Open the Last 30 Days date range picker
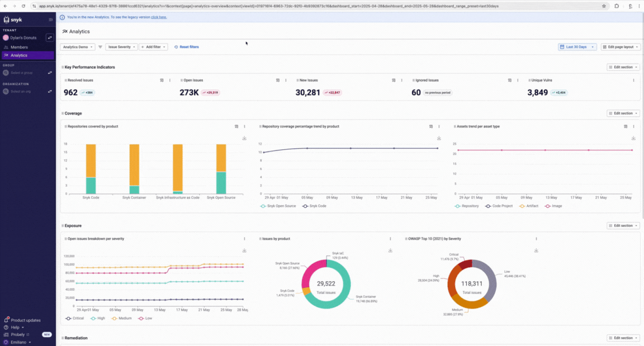 tap(577, 47)
